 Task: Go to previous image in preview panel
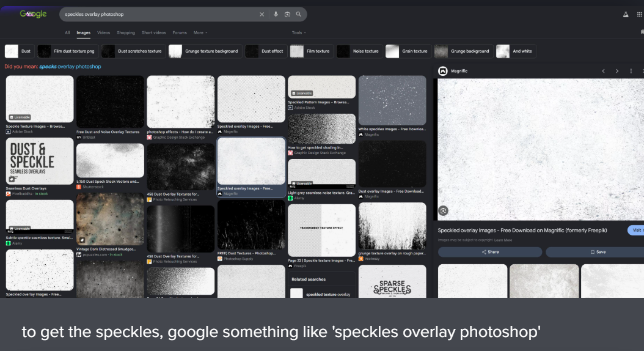(603, 71)
